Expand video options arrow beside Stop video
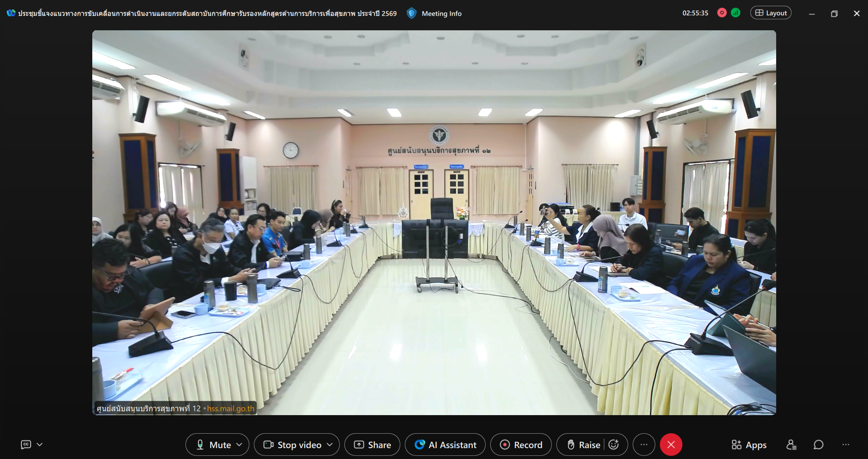 pyautogui.click(x=330, y=445)
